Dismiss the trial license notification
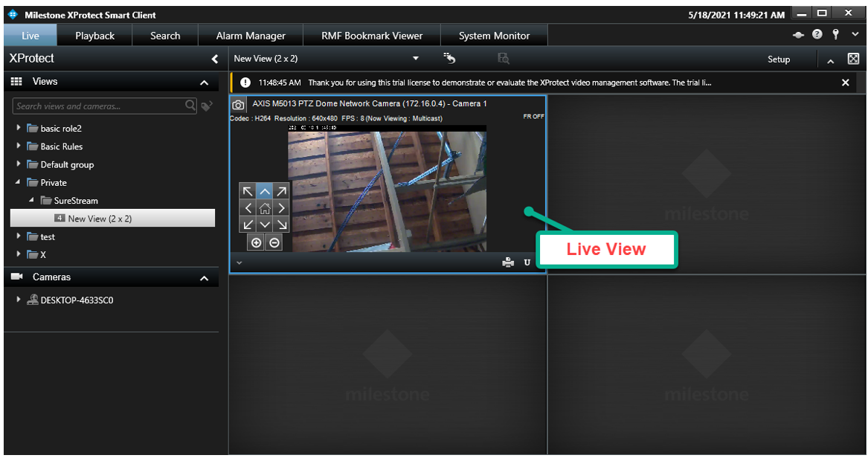The width and height of the screenshot is (868, 458). pyautogui.click(x=845, y=83)
